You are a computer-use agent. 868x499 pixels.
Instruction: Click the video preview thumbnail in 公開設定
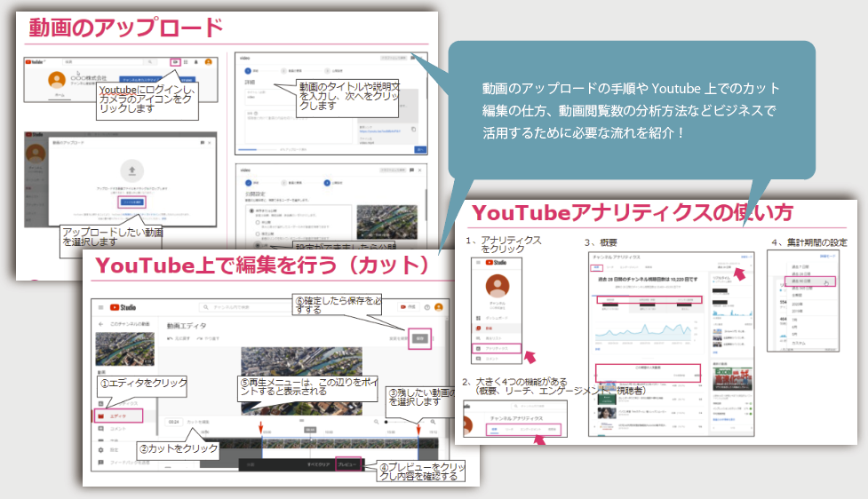(x=387, y=222)
